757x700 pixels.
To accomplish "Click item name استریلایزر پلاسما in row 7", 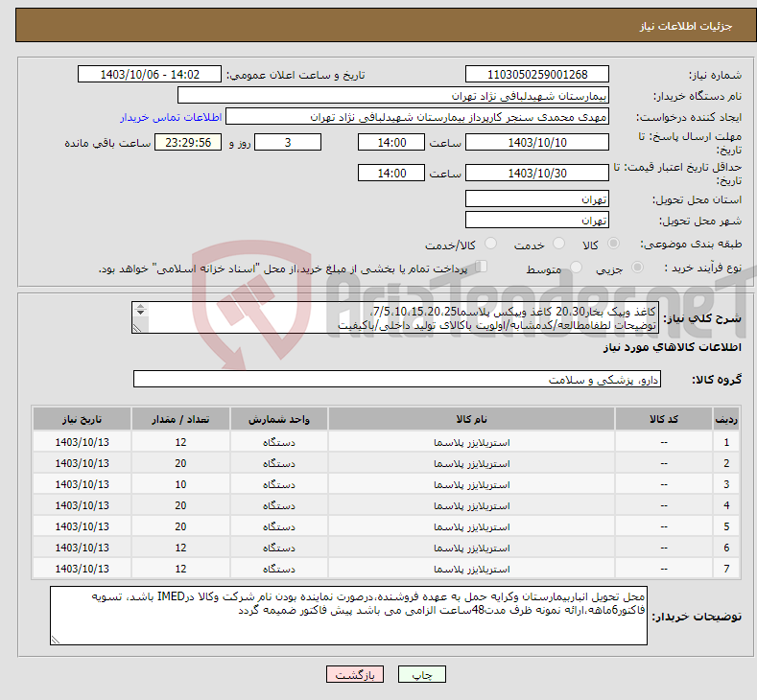I will click(x=472, y=570).
